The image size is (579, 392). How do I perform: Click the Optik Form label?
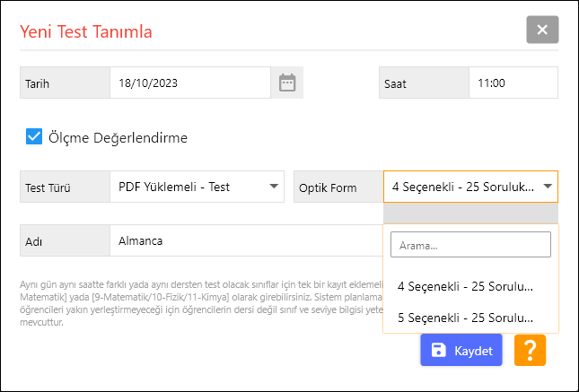[x=328, y=188]
